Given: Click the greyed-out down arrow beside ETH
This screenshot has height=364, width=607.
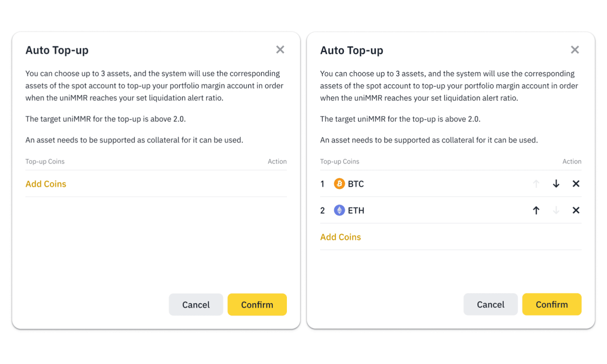Looking at the screenshot, I should coord(556,210).
